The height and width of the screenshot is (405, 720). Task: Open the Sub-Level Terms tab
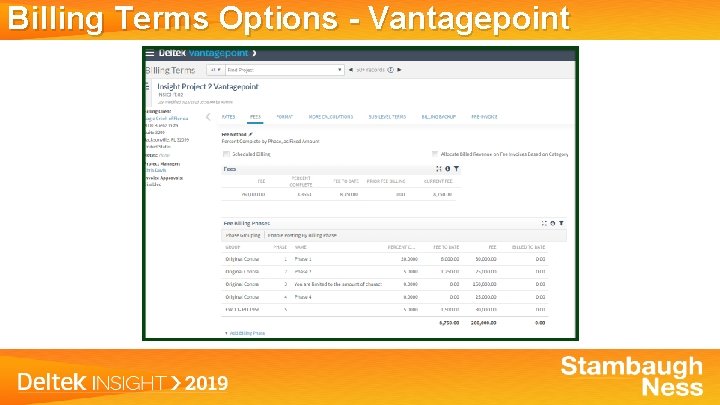(x=387, y=117)
